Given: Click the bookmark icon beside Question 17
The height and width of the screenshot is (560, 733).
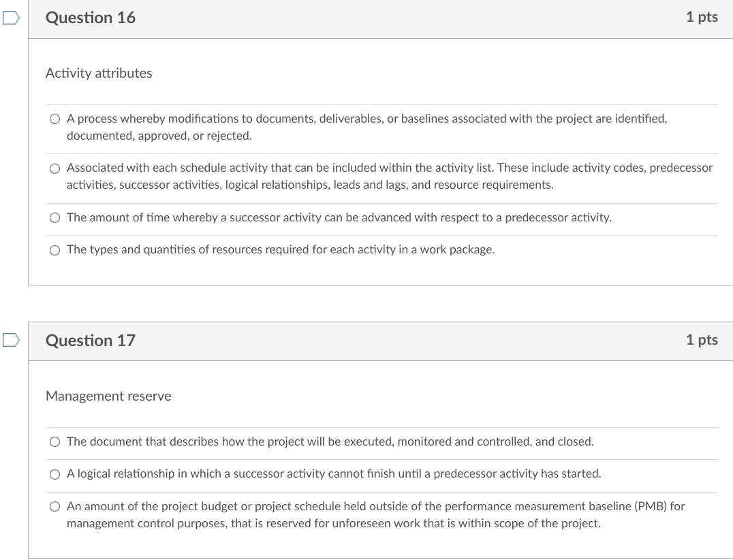Looking at the screenshot, I should click(x=9, y=341).
